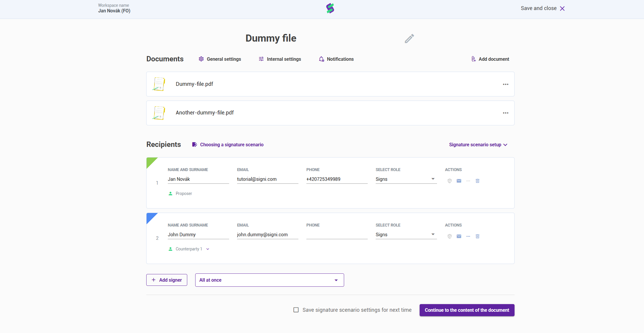Open more options for Another-dummy-file.pdf
The width and height of the screenshot is (644, 333).
tap(505, 113)
